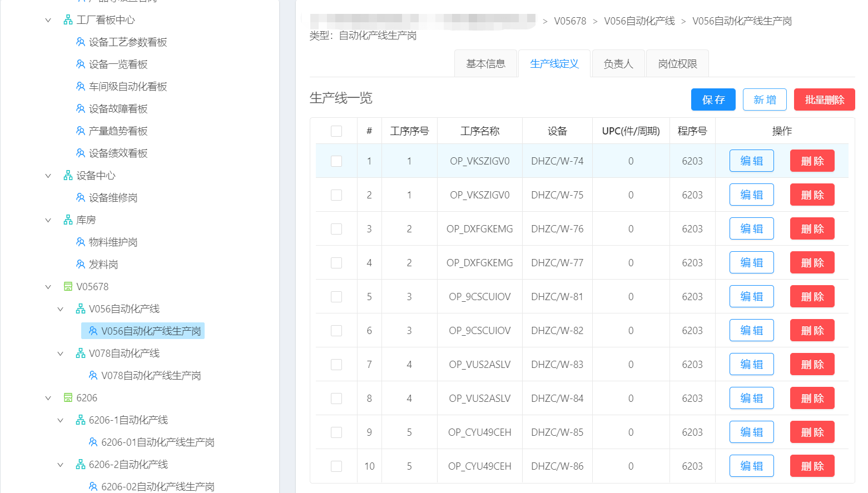Switch to the 生产线定义 tab
Image resolution: width=868 pixels, height=493 pixels.
[554, 63]
